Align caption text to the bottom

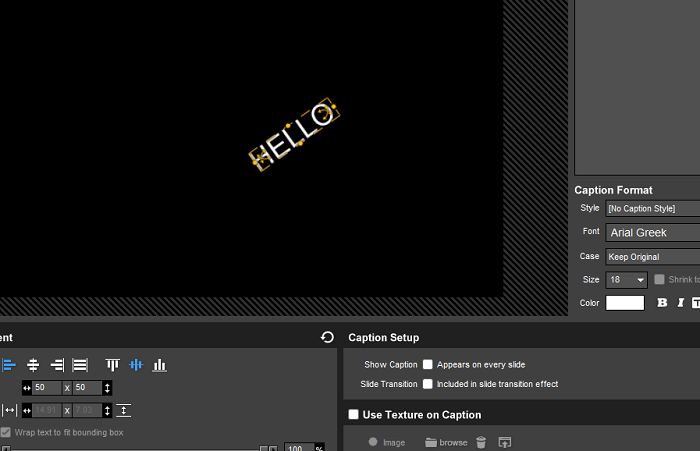[x=159, y=365]
